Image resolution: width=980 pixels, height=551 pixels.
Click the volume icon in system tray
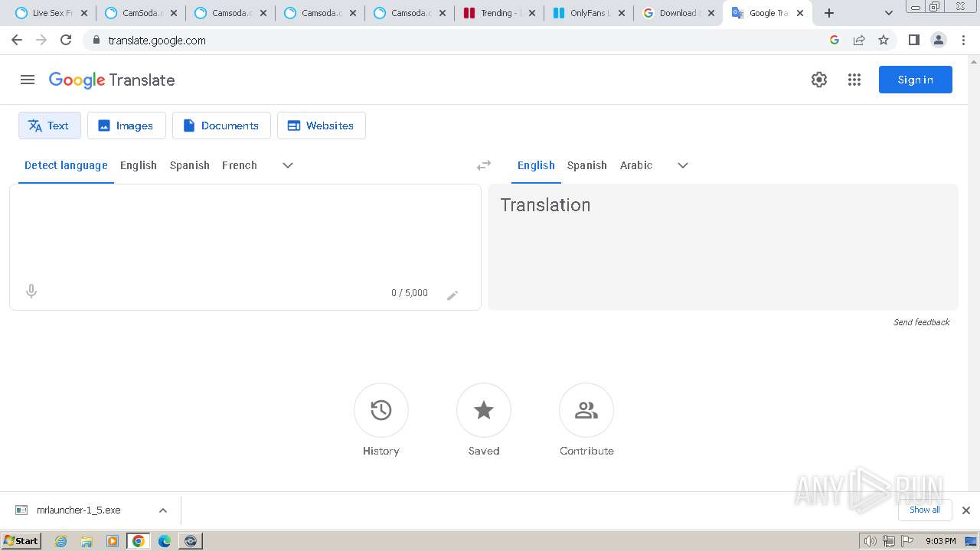870,541
